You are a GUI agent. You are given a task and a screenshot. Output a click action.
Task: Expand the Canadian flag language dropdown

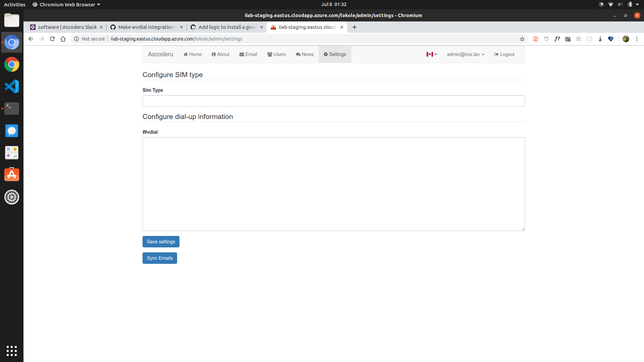point(432,54)
